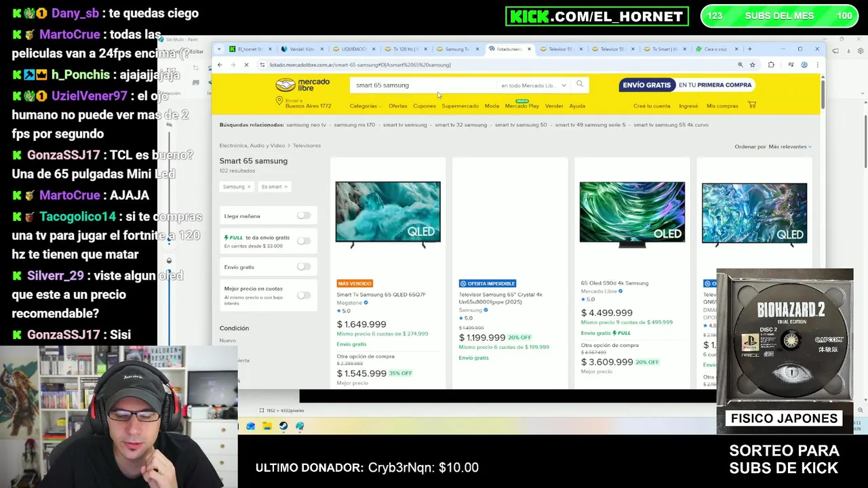Image resolution: width=868 pixels, height=488 pixels.
Task: Click the site info icon in address bar
Action: [x=262, y=65]
